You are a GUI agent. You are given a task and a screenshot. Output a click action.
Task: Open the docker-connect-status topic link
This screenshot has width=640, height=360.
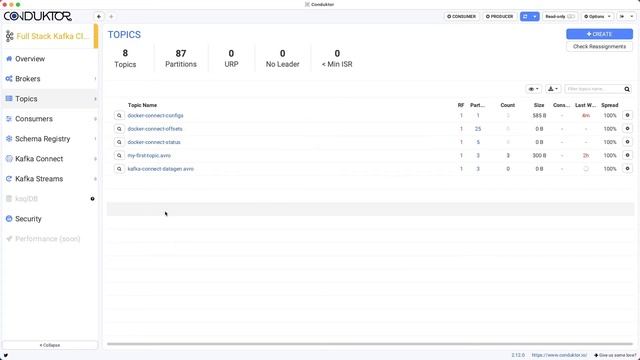[x=154, y=142]
